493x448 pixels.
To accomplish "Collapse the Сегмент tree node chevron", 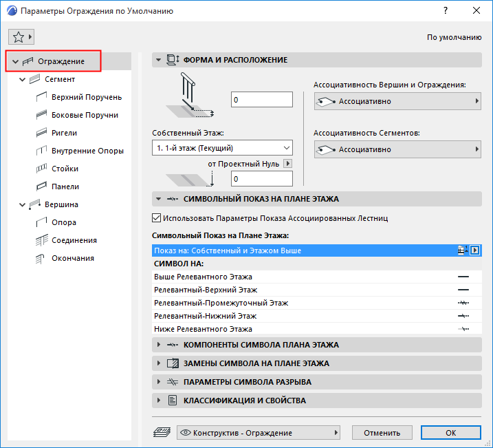I will 22,79.
